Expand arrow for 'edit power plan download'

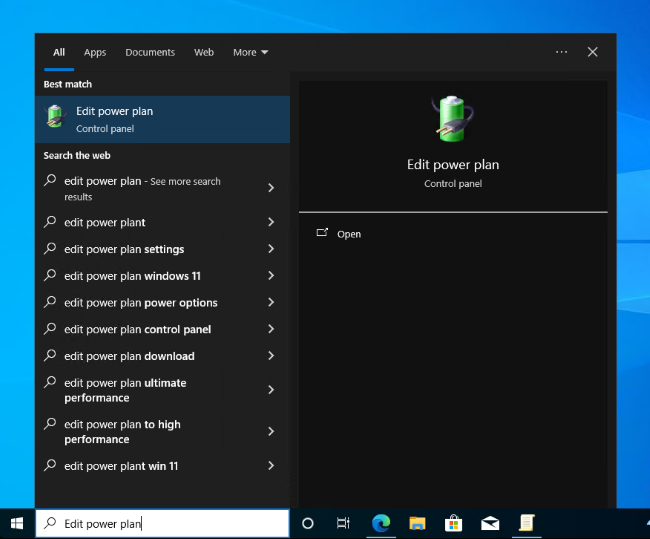click(271, 356)
